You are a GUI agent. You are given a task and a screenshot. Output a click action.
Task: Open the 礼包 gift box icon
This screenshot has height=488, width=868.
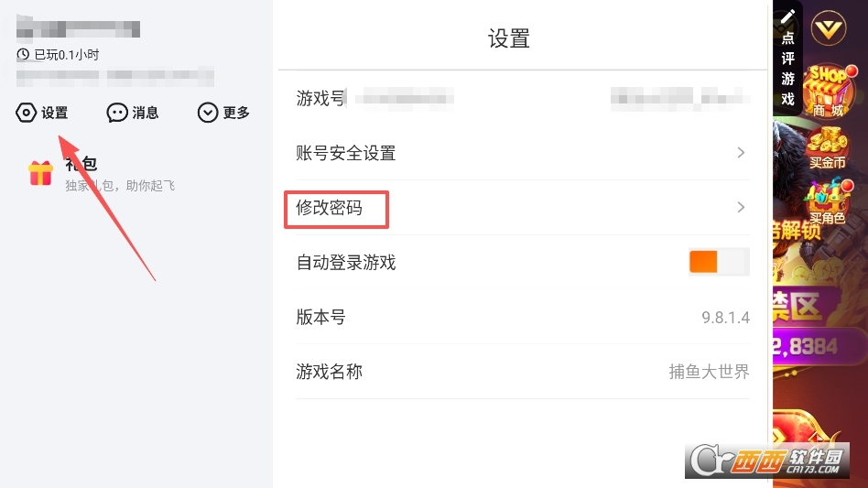(x=40, y=173)
